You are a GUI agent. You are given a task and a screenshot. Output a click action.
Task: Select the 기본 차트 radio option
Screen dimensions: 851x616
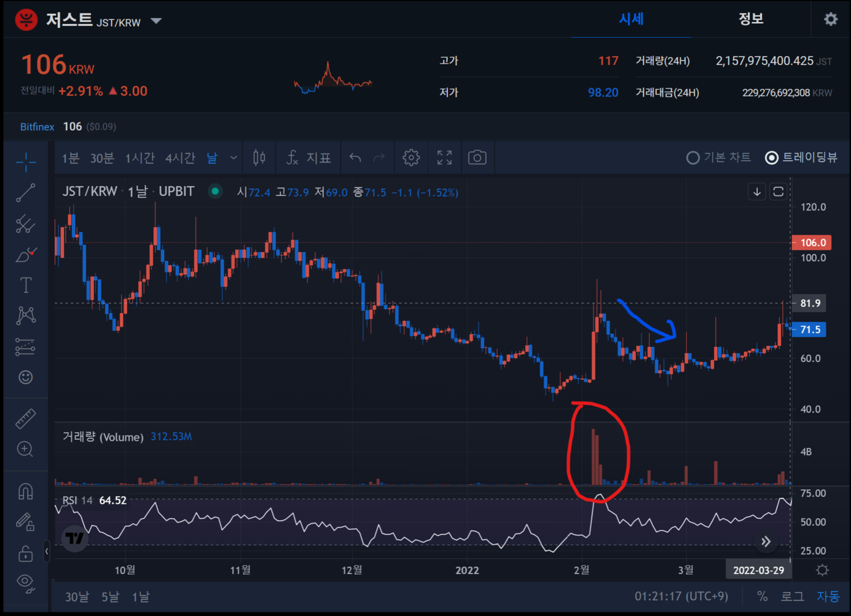pyautogui.click(x=693, y=157)
